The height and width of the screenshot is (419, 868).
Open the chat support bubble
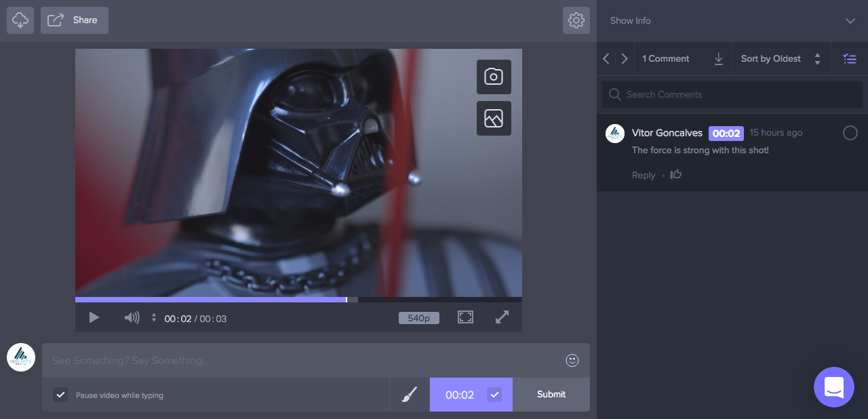834,387
